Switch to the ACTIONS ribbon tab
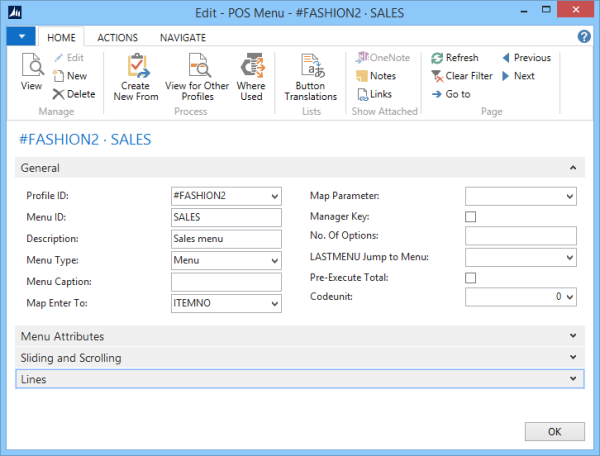This screenshot has width=600, height=456. [117, 37]
